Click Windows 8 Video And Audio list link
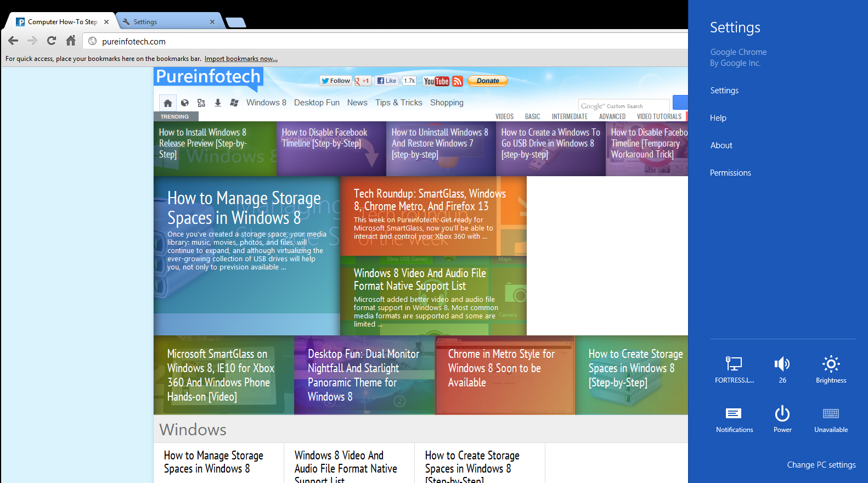Screen dimensions: 868x483 coord(346,466)
